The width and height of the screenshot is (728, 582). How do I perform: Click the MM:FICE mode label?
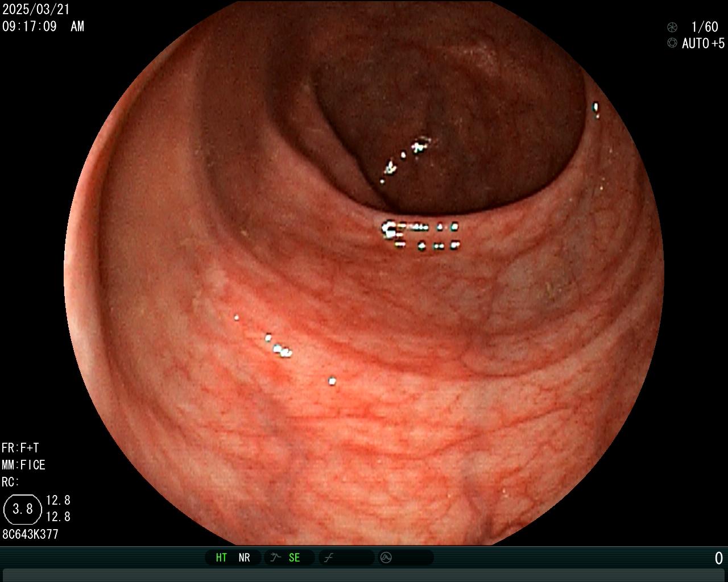(x=23, y=465)
